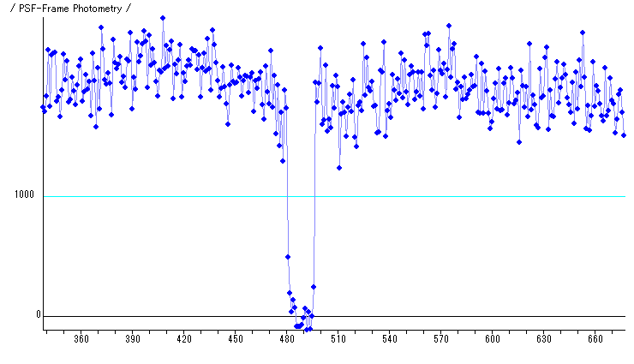Image resolution: width=634 pixels, height=364 pixels.
Task: Click the 630 frame label on x-axis
Action: [544, 340]
